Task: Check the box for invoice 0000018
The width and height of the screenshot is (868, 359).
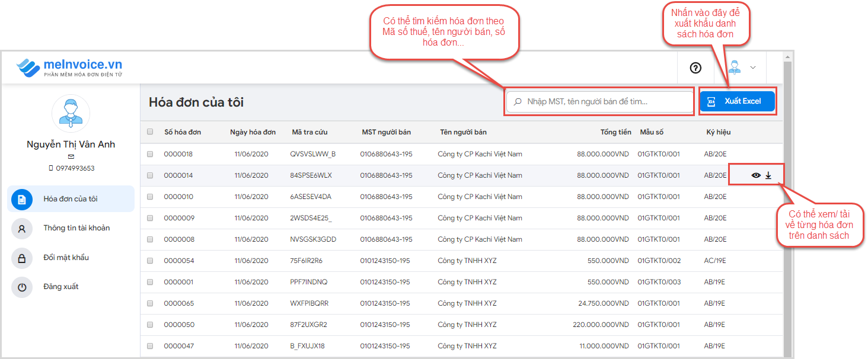Action: click(150, 154)
